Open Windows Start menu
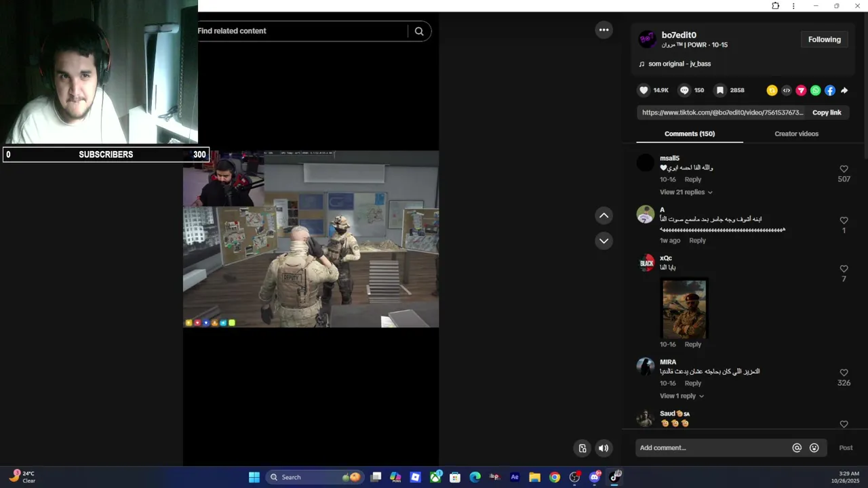Image resolution: width=868 pixels, height=488 pixels. coord(254,477)
